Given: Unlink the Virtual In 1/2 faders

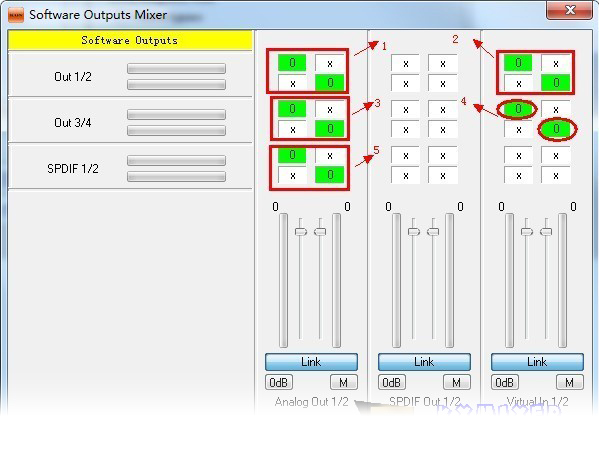Looking at the screenshot, I should click(537, 362).
